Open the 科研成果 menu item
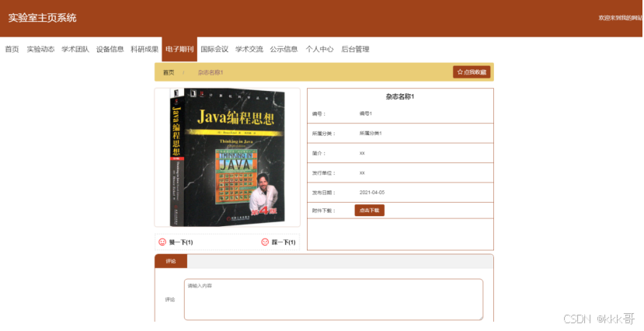 144,49
